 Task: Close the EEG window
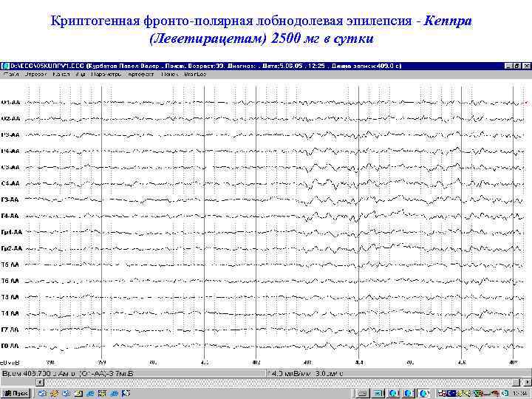526,66
